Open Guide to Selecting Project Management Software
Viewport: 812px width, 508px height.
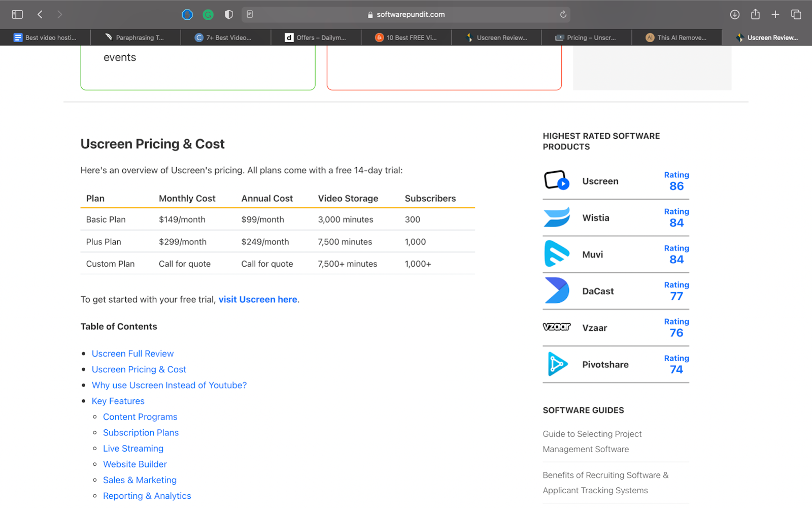click(x=592, y=441)
